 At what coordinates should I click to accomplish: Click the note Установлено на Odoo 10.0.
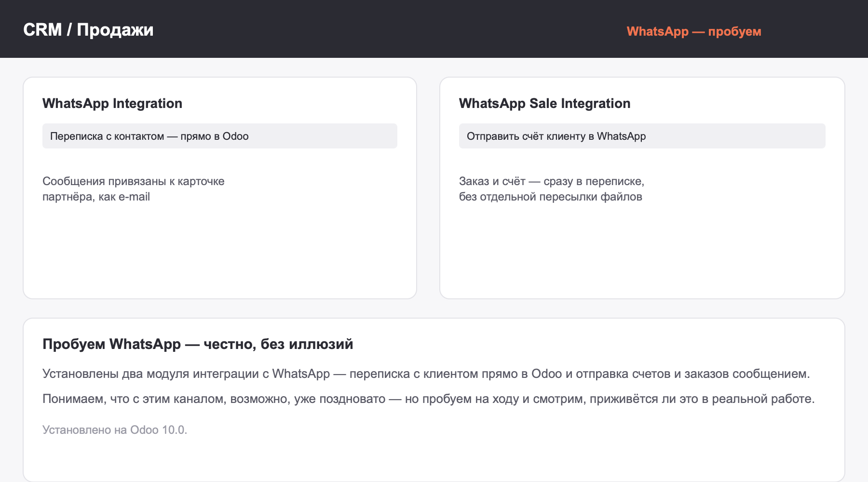pyautogui.click(x=115, y=429)
